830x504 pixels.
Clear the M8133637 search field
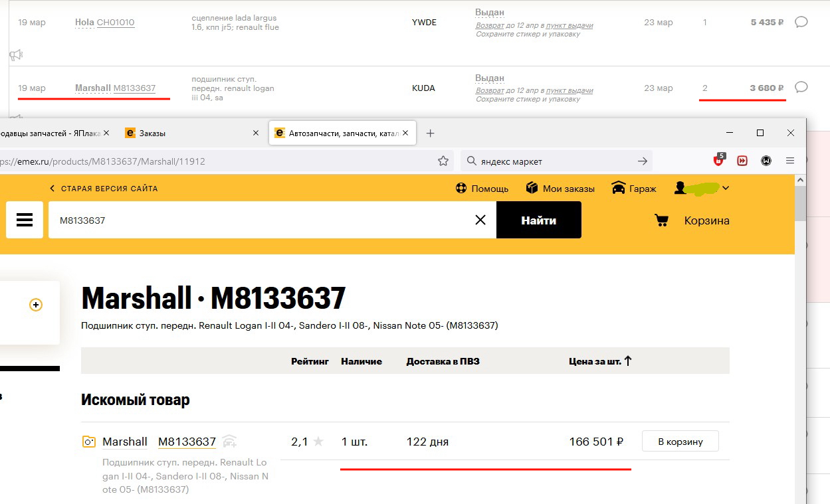tap(480, 220)
